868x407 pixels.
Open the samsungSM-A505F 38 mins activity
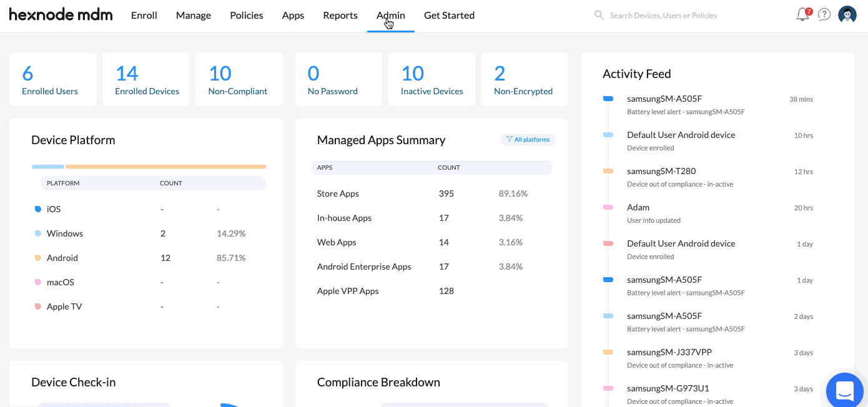(708, 105)
